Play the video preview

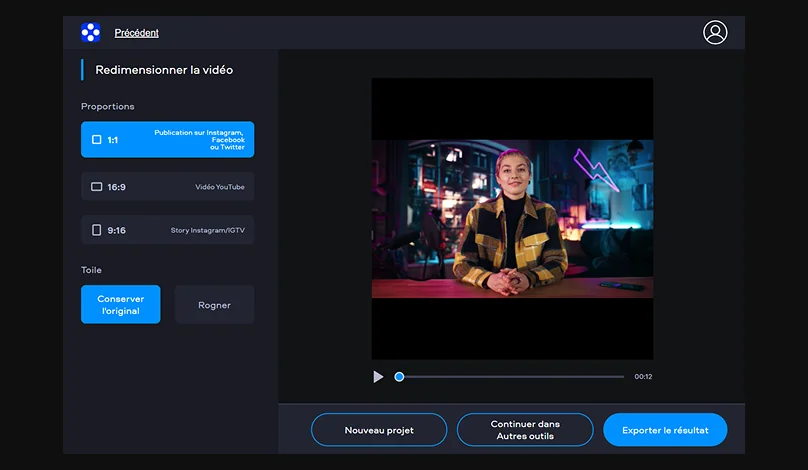pyautogui.click(x=378, y=377)
